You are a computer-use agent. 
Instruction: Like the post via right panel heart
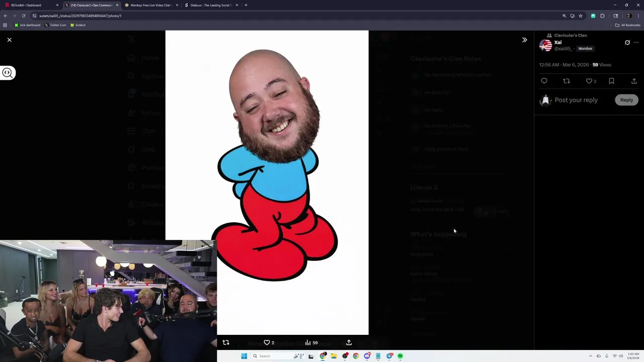coord(589,81)
